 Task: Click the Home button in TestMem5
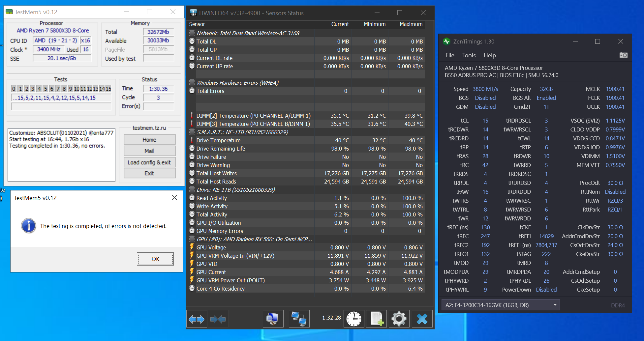click(x=149, y=140)
